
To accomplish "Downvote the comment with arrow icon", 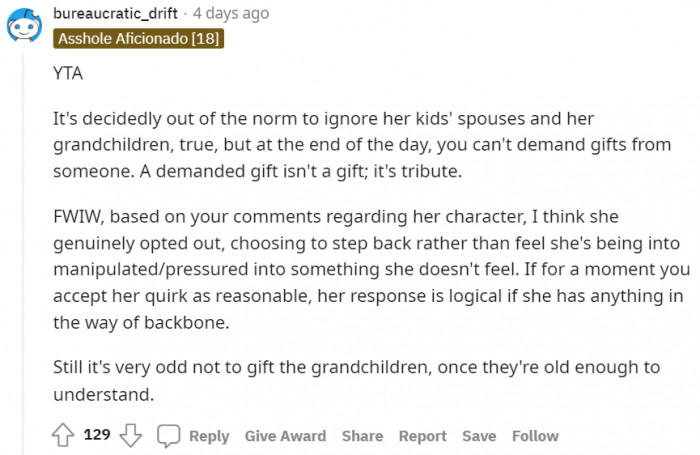I will 131,435.
